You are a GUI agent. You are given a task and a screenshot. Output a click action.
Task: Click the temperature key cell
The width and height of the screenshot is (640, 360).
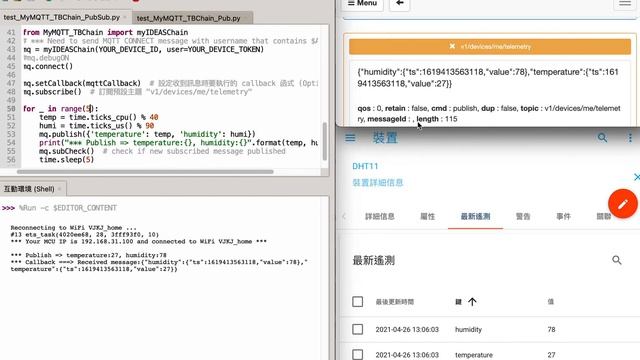pos(474,355)
